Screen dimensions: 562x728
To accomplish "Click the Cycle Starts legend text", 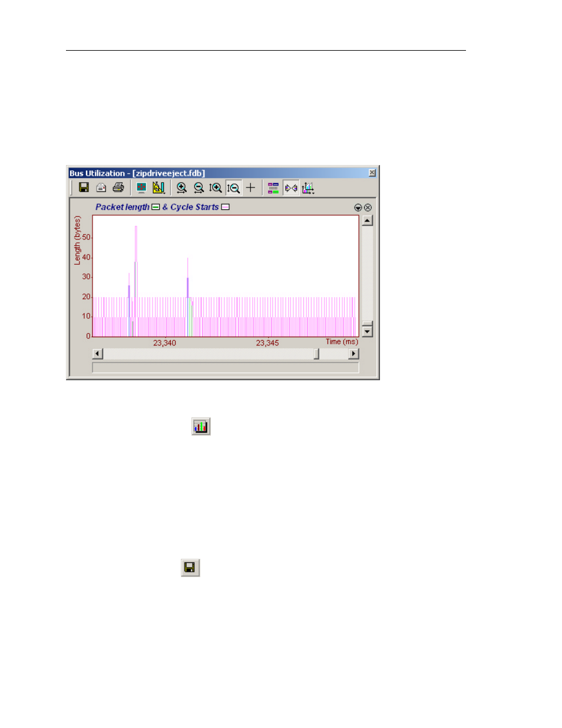I will click(x=194, y=207).
